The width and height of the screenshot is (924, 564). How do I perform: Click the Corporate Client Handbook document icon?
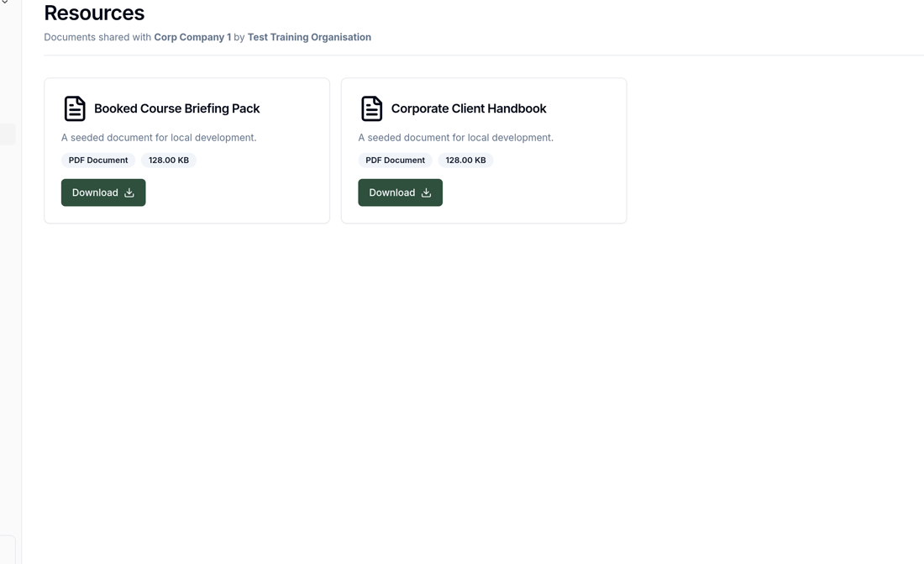[x=372, y=108]
